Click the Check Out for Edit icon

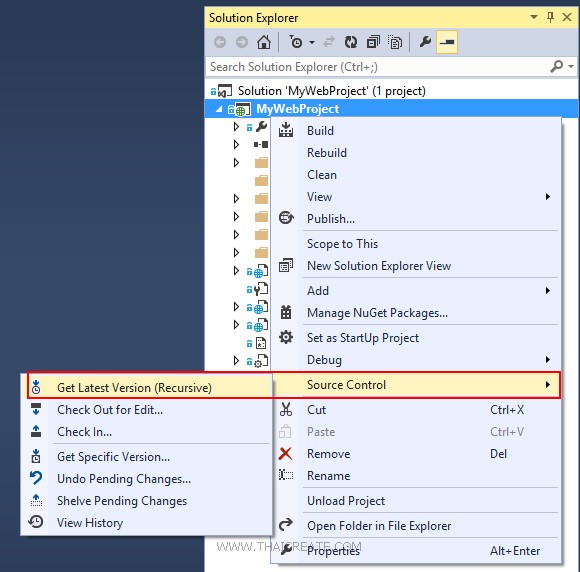[36, 409]
